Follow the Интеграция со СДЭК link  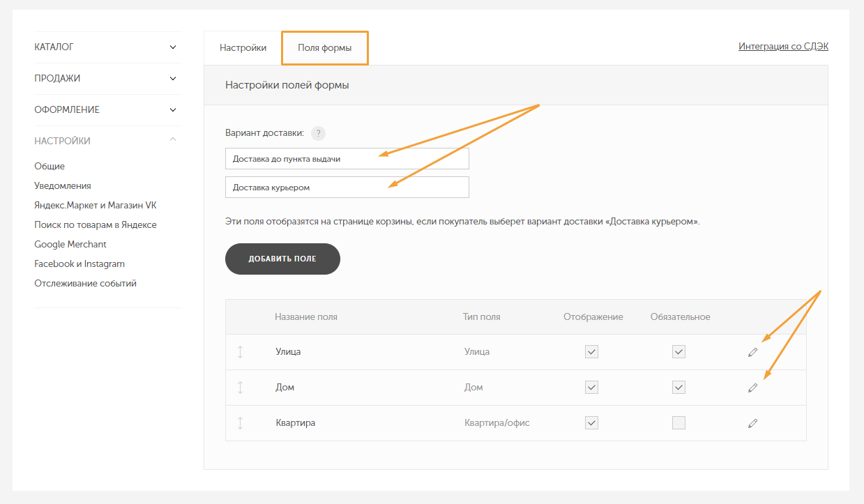(783, 47)
